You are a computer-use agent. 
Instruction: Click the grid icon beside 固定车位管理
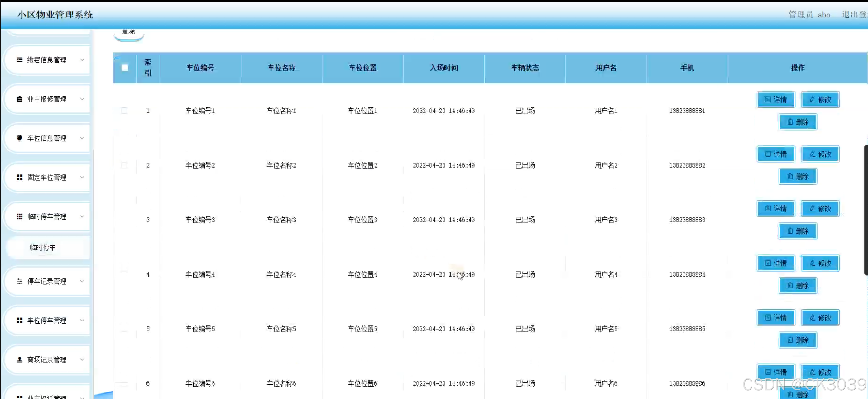20,178
